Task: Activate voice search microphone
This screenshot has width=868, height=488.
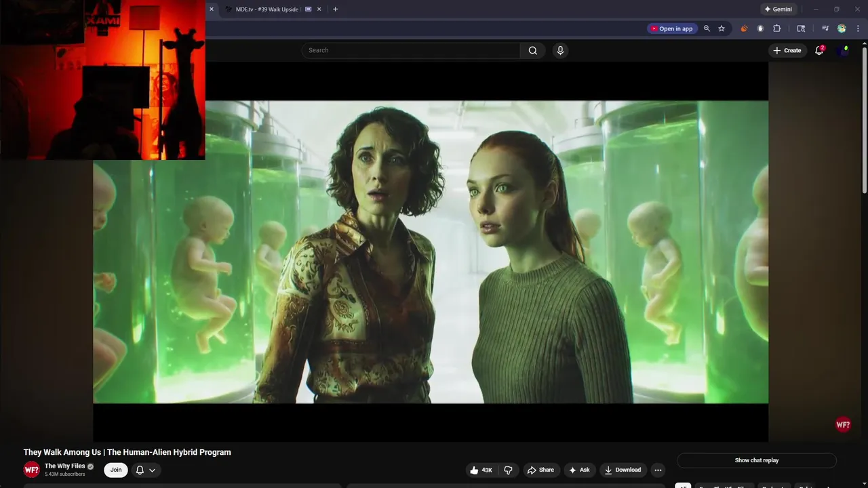Action: tap(560, 50)
